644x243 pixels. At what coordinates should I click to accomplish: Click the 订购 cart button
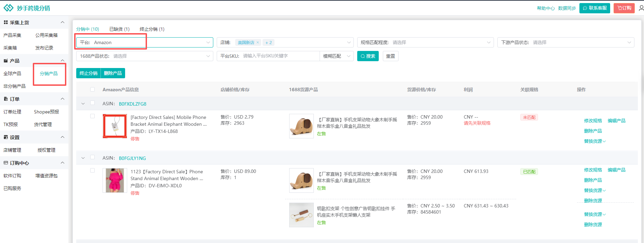coord(624,8)
